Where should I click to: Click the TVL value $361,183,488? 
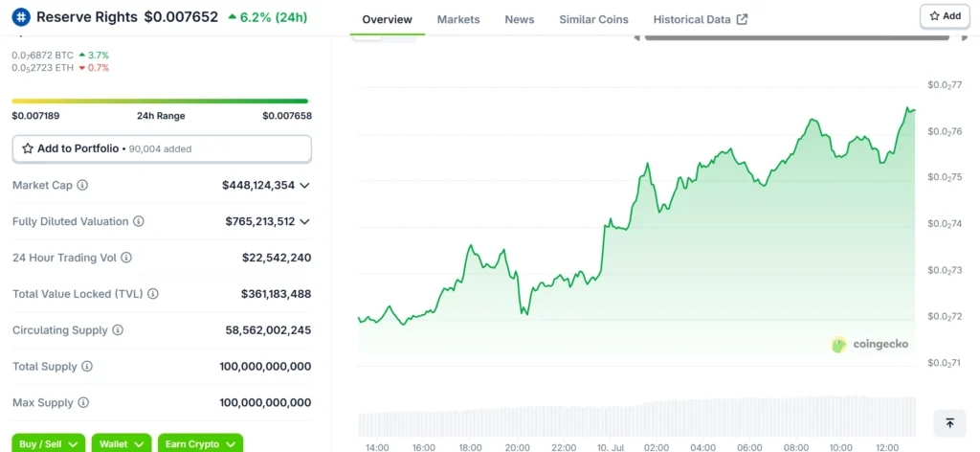tap(276, 294)
